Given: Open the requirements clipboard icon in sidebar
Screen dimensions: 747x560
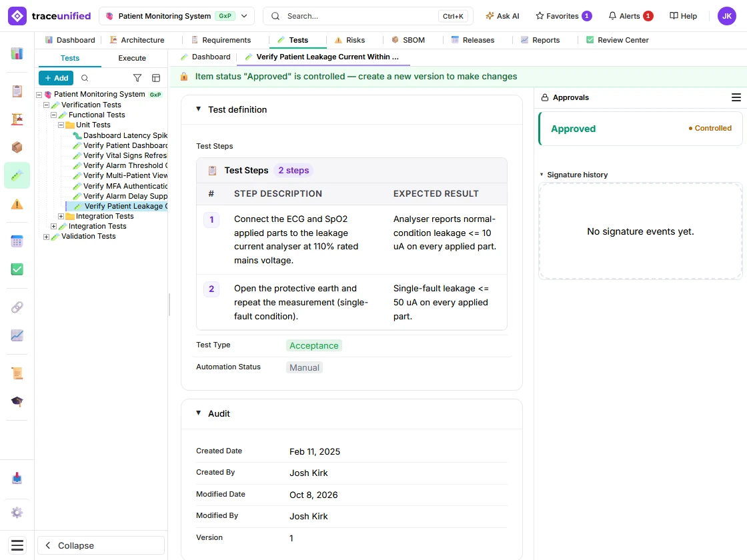Looking at the screenshot, I should tap(17, 91).
